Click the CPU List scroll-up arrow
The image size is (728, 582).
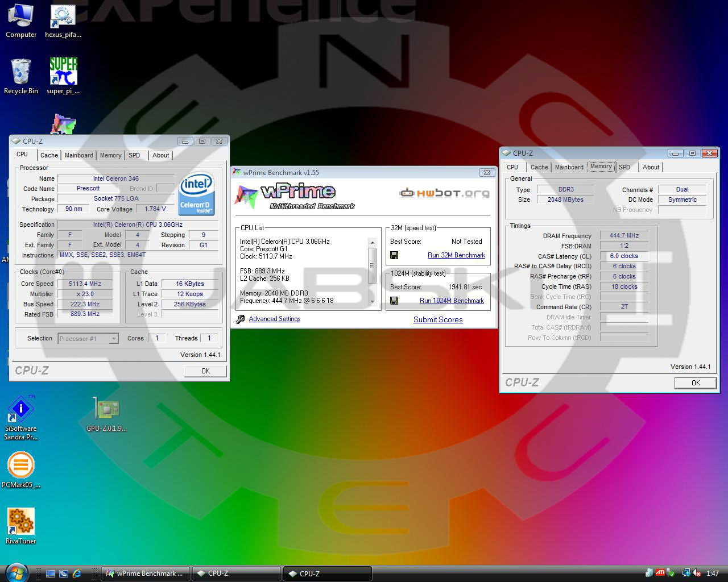(x=373, y=243)
